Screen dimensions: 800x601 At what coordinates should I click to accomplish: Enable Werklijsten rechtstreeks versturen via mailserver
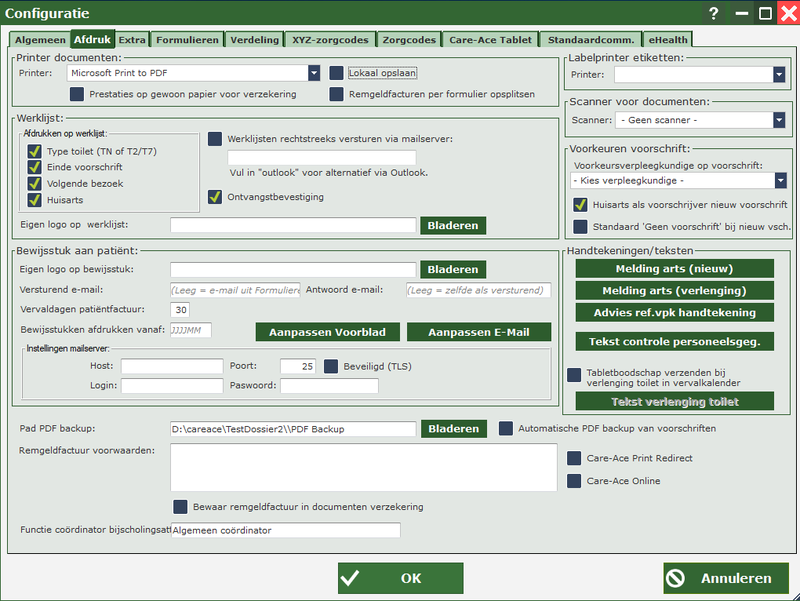coord(215,139)
